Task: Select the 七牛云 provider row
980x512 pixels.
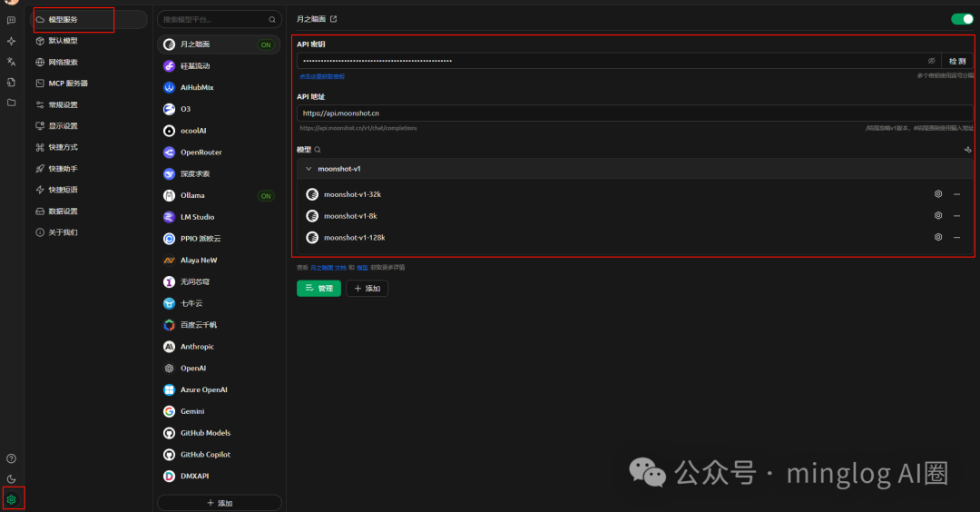Action: [219, 303]
